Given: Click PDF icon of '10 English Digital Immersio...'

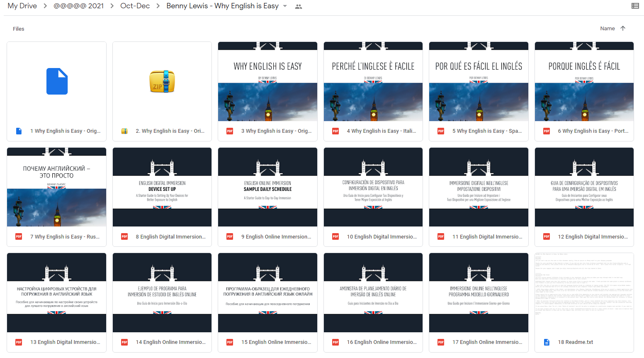Looking at the screenshot, I should (x=335, y=236).
